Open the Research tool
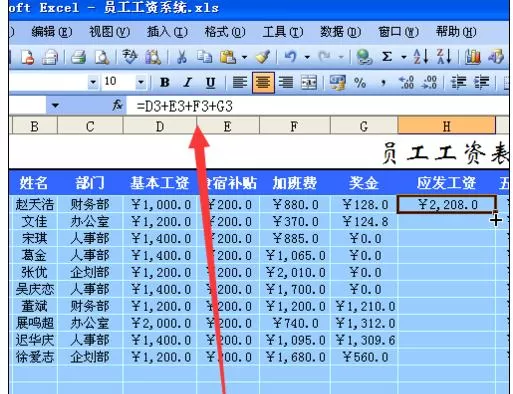The height and width of the screenshot is (394, 513). click(153, 57)
